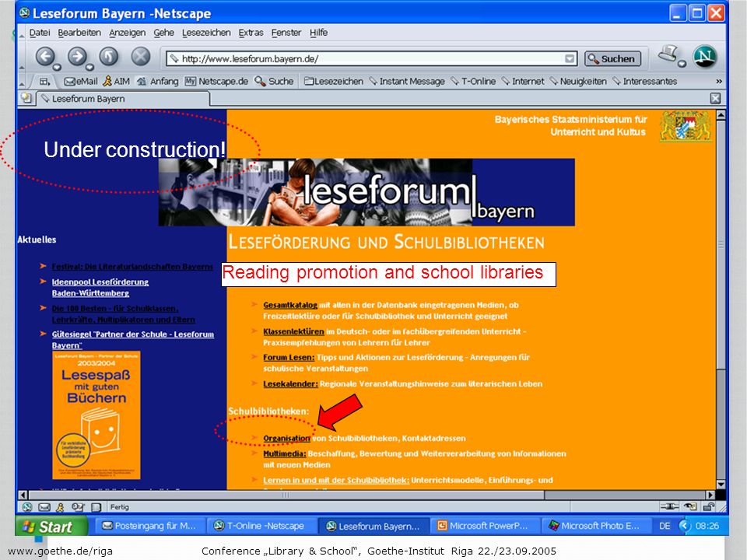747x560 pixels.
Task: Open the Festival Literaturlandschaften Bayerns link
Action: coord(132,267)
